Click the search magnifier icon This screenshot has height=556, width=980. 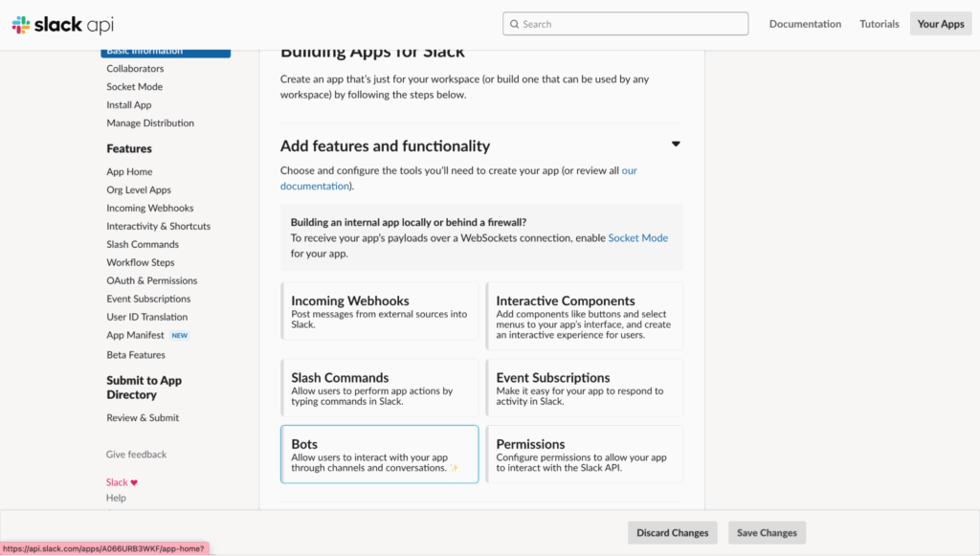514,24
